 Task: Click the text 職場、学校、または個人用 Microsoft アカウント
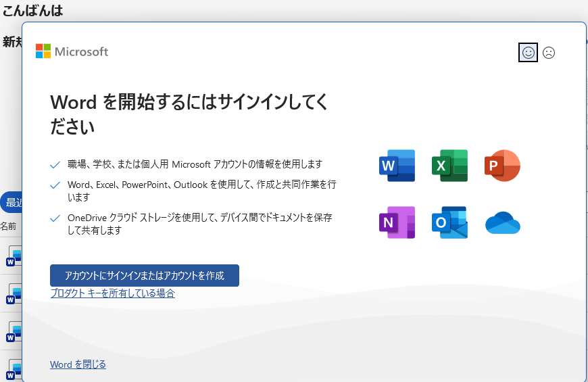pyautogui.click(x=195, y=164)
